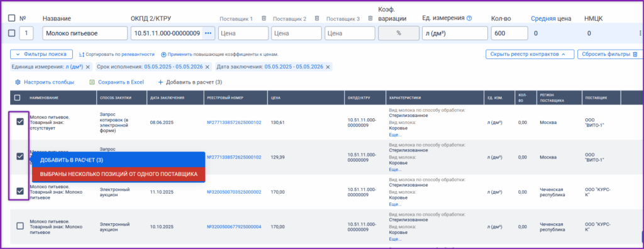The height and width of the screenshot is (249, 644).
Task: Click the Поставщик 2 Цена field
Action: click(x=296, y=33)
